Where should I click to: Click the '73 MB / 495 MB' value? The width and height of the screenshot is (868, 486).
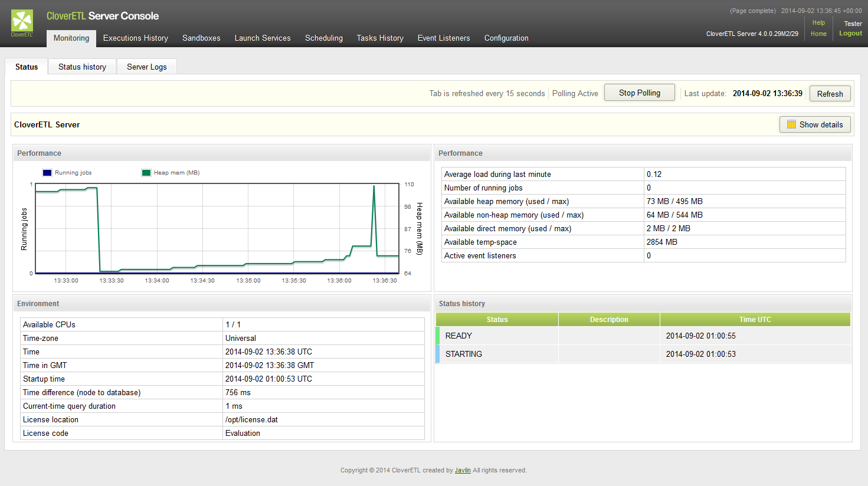(x=674, y=201)
